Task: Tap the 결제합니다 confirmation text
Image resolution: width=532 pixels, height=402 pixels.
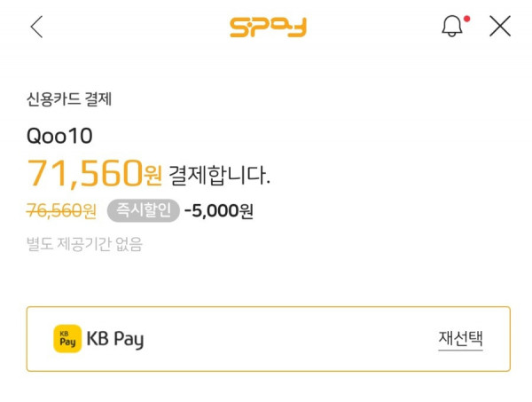Action: [x=219, y=175]
